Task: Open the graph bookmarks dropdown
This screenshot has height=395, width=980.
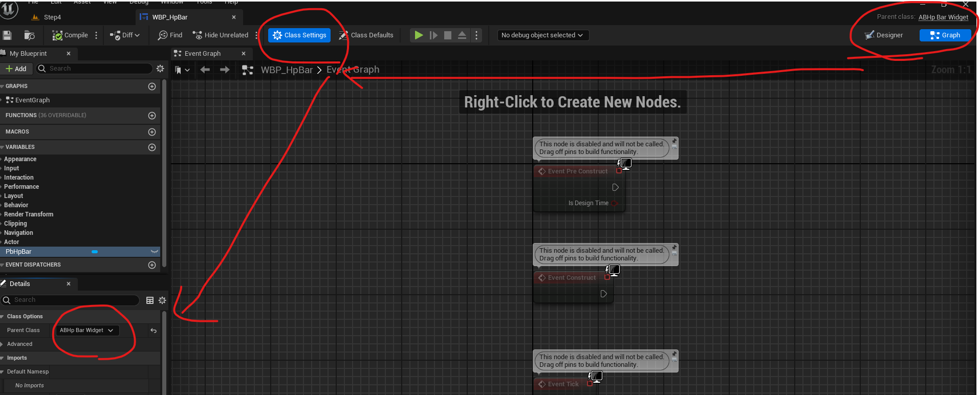Action: pyautogui.click(x=182, y=70)
